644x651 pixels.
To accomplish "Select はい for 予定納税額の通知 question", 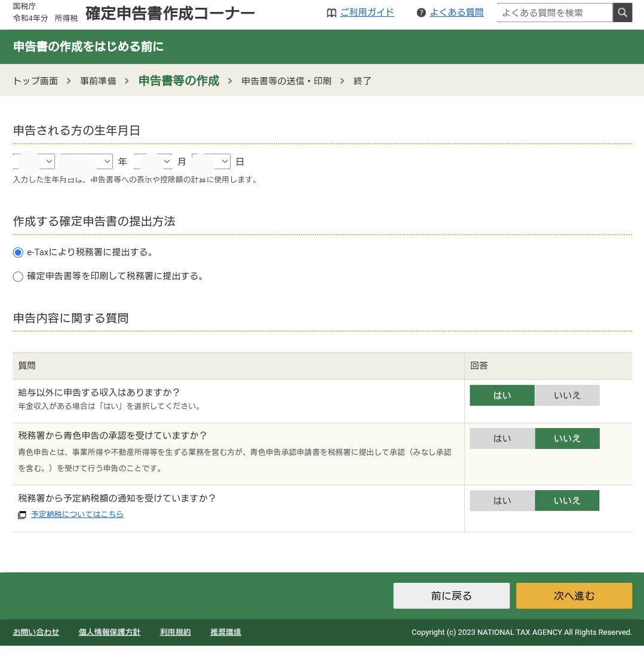I will pyautogui.click(x=502, y=501).
